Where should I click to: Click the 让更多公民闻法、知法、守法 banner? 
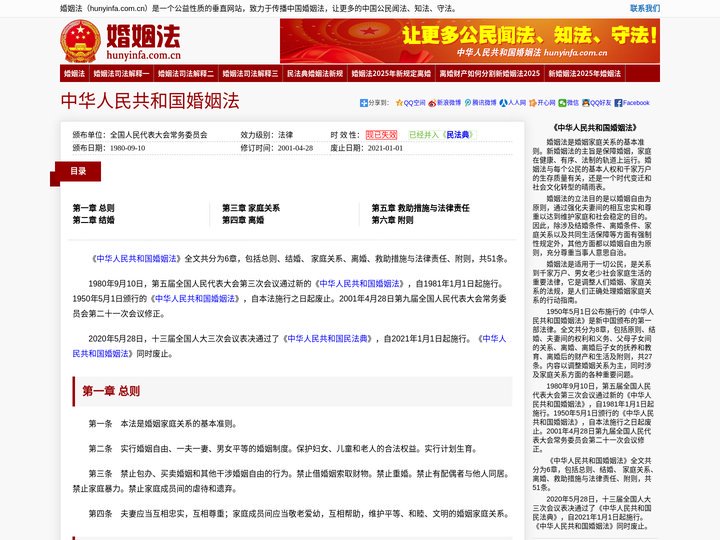coord(470,41)
